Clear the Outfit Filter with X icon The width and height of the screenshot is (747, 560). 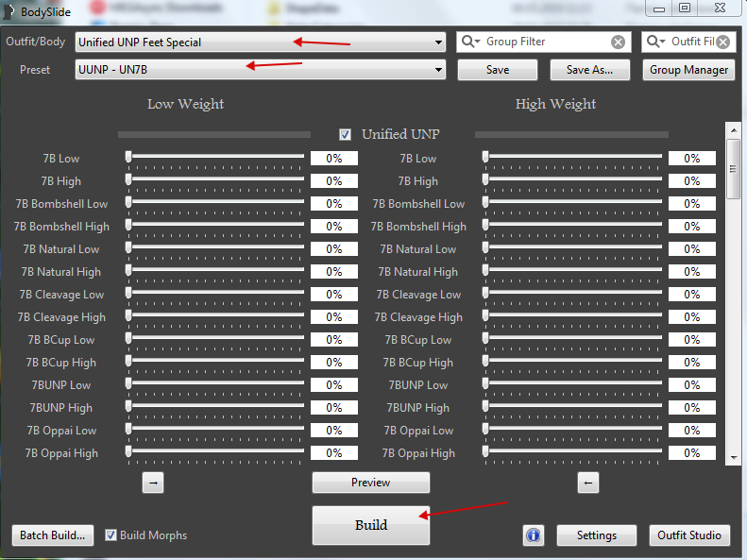tap(722, 42)
